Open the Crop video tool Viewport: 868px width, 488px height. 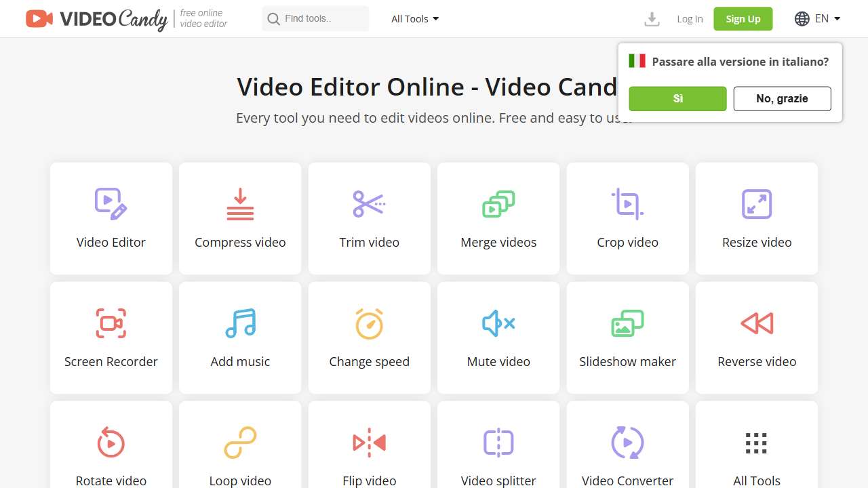(x=627, y=218)
